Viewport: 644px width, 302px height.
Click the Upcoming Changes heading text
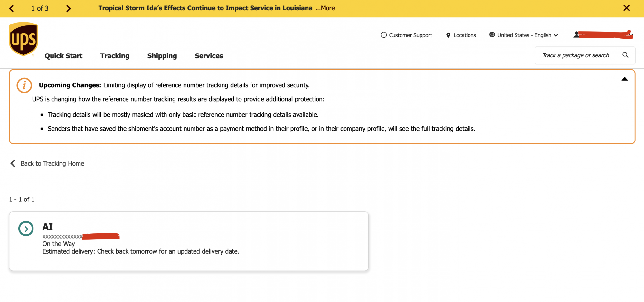70,85
